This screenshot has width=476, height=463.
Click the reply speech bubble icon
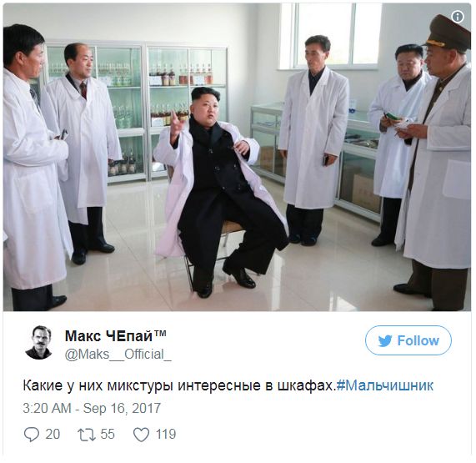coord(32,434)
